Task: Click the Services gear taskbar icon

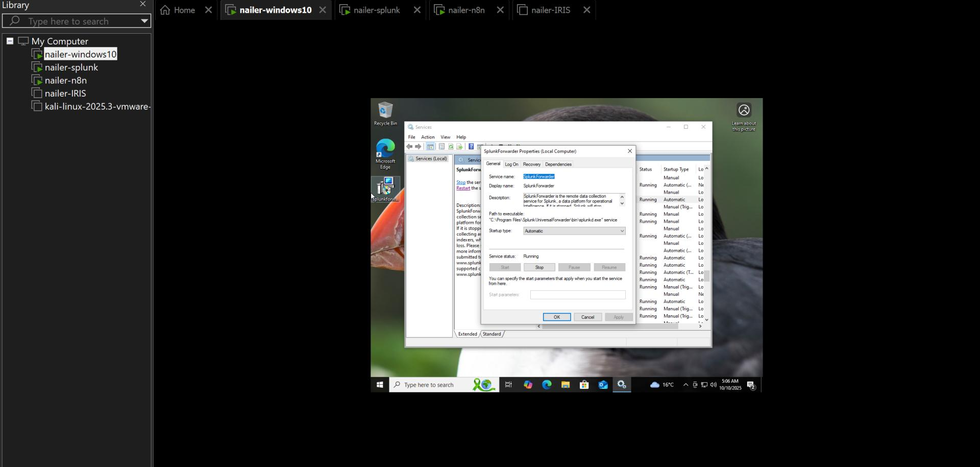Action: (x=622, y=385)
